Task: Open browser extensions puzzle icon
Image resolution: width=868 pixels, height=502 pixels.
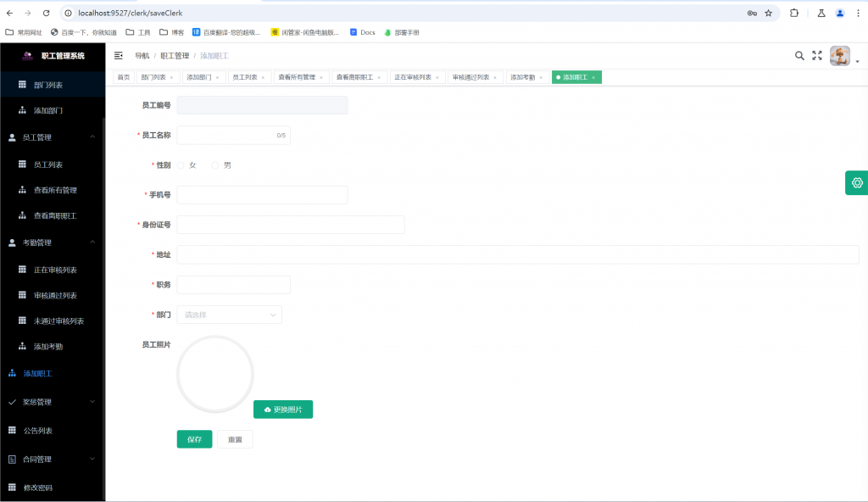Action: point(794,14)
